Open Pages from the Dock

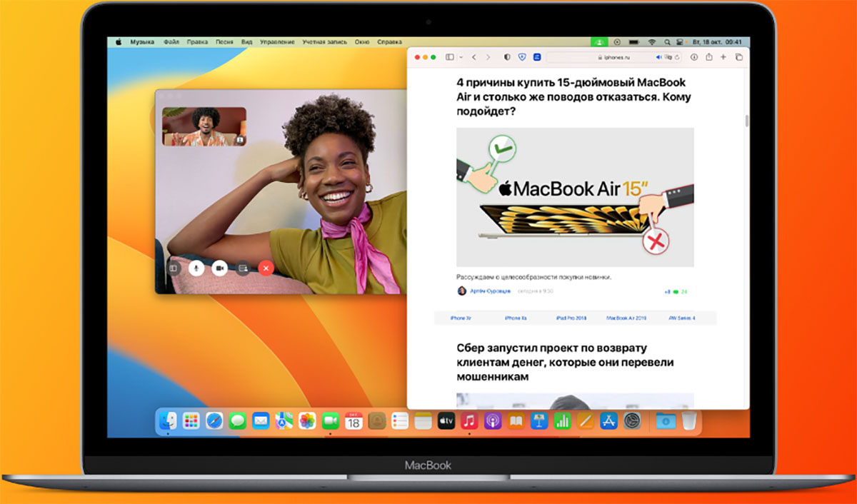pyautogui.click(x=586, y=420)
